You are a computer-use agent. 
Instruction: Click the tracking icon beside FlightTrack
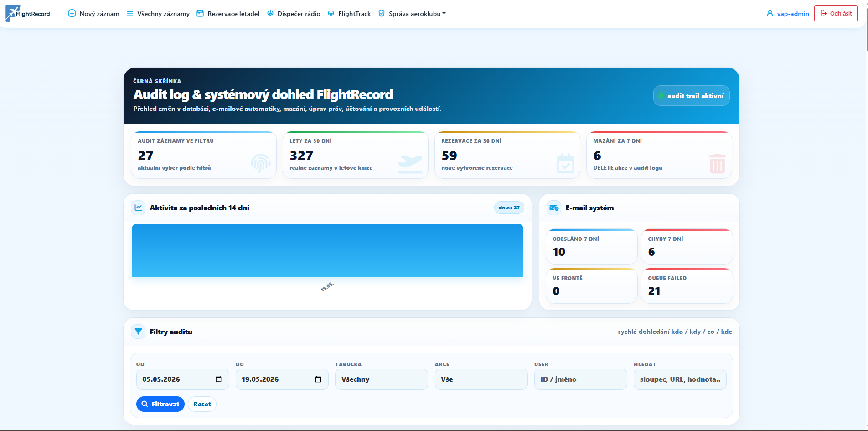coord(331,14)
